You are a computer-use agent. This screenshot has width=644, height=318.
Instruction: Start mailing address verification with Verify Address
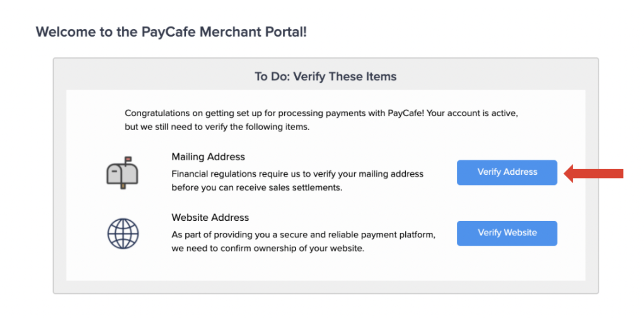507,172
